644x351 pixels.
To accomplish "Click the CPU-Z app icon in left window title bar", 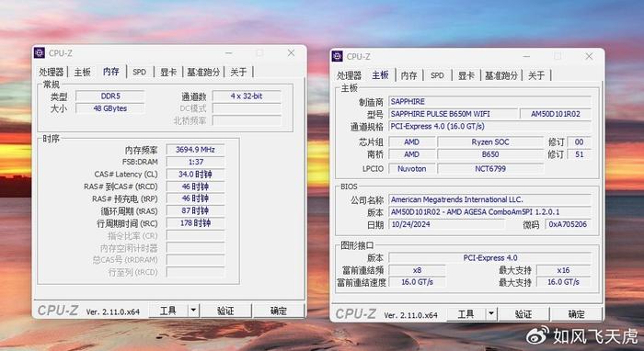I will point(40,53).
